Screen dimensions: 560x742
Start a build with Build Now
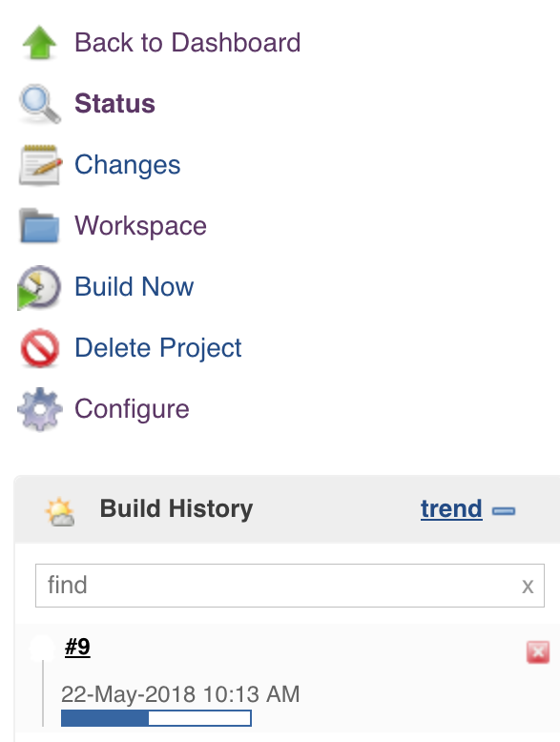(x=135, y=287)
